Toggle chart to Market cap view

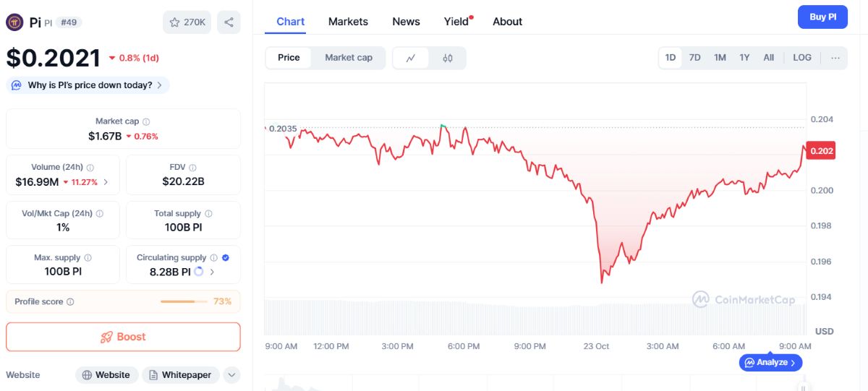tap(349, 58)
